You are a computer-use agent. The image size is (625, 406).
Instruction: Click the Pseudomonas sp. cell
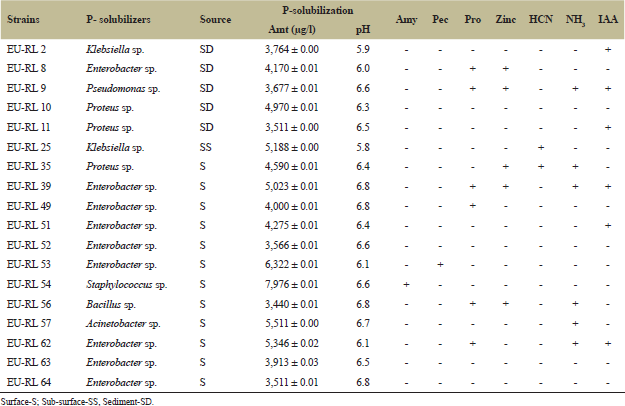(x=124, y=87)
